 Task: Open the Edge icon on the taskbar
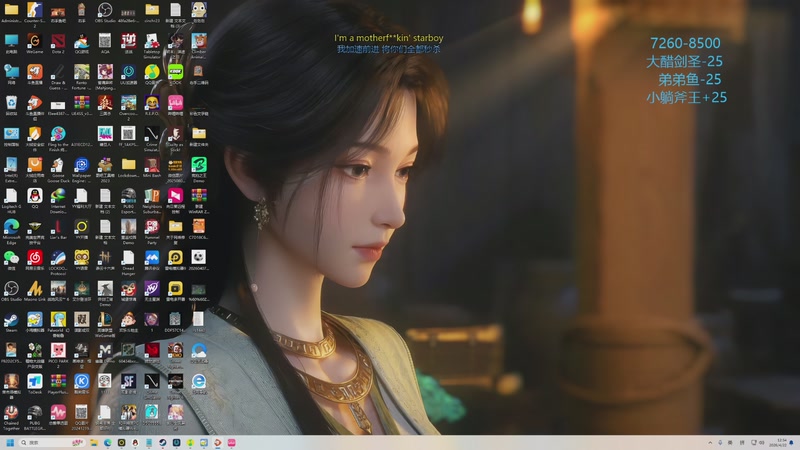[108, 442]
